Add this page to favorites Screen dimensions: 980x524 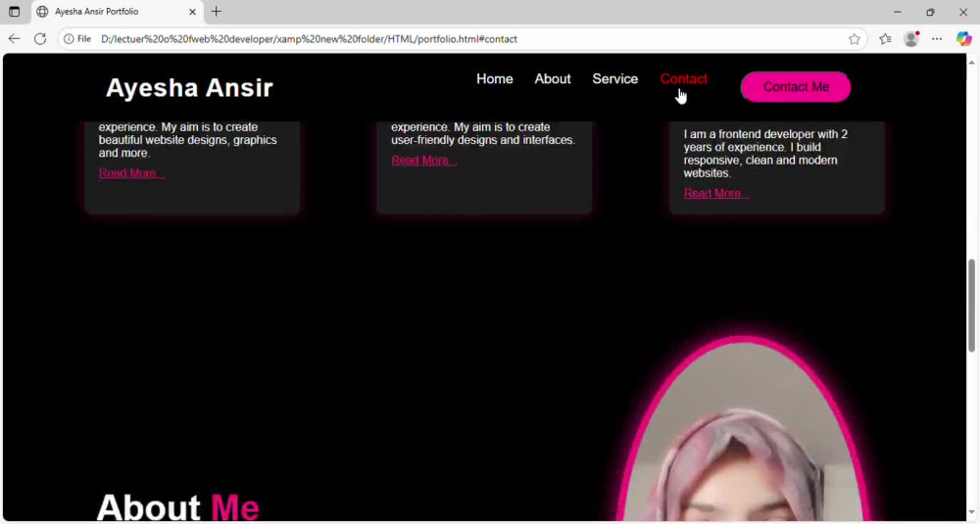[855, 39]
